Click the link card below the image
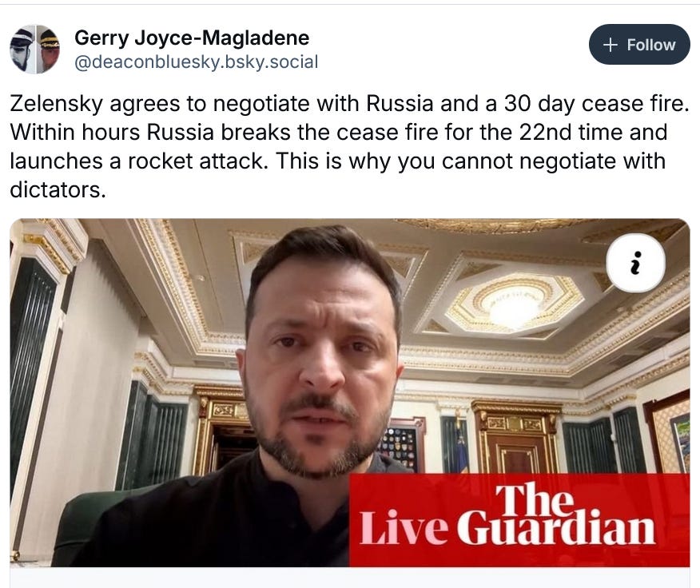The height and width of the screenshot is (588, 700). click(x=350, y=578)
